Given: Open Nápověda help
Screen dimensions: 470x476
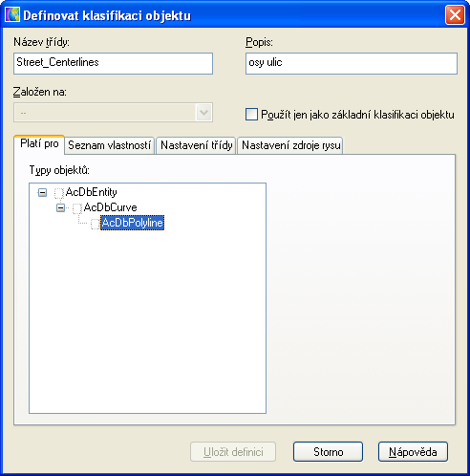Looking at the screenshot, I should (x=413, y=452).
